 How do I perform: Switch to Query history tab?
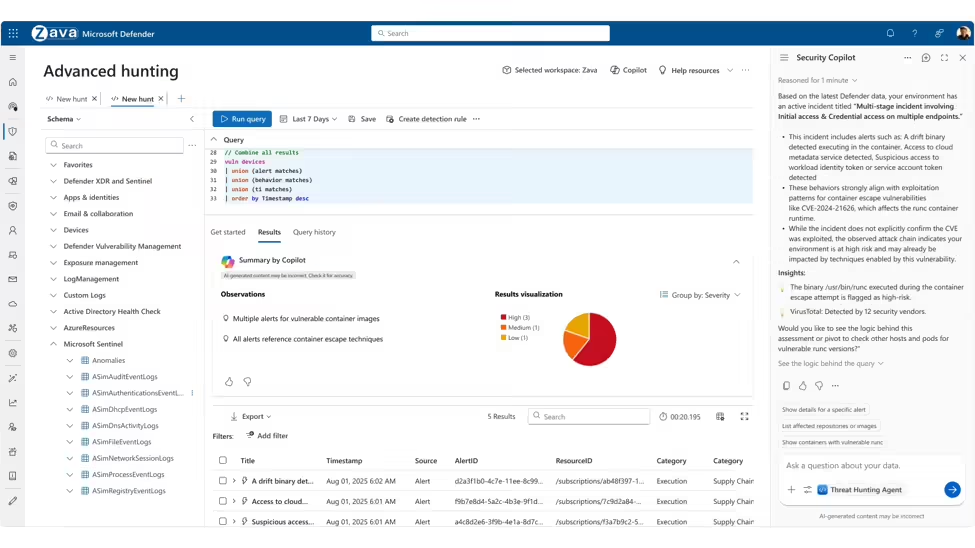click(314, 232)
